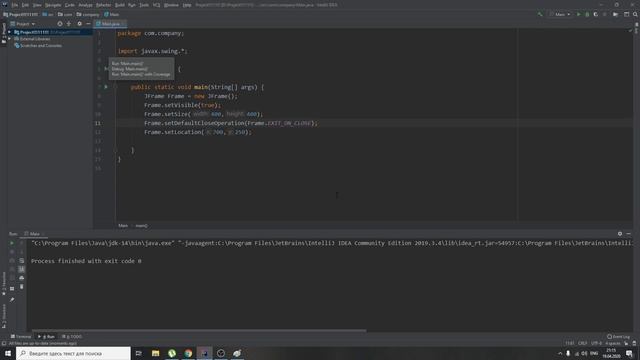Open the Task View taskbar icon

[139, 353]
